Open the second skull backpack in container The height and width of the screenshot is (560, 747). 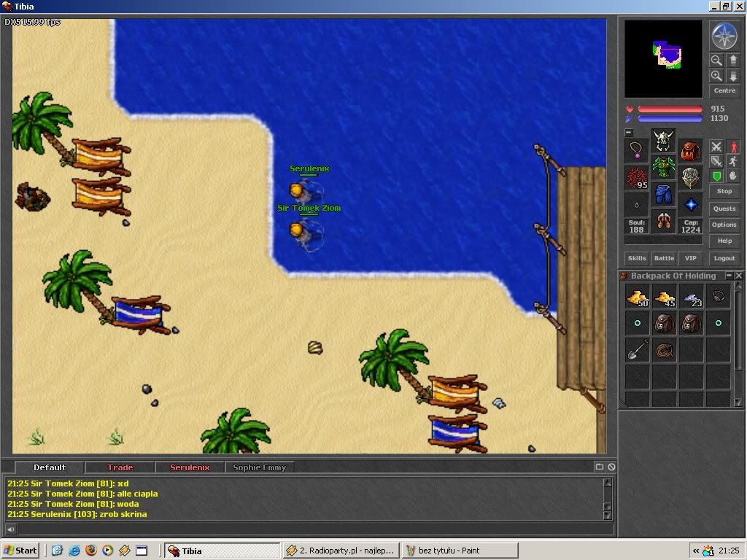click(692, 324)
